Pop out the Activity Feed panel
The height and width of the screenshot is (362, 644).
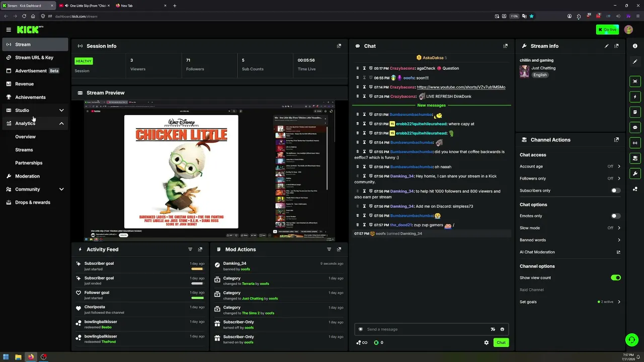[x=200, y=249]
